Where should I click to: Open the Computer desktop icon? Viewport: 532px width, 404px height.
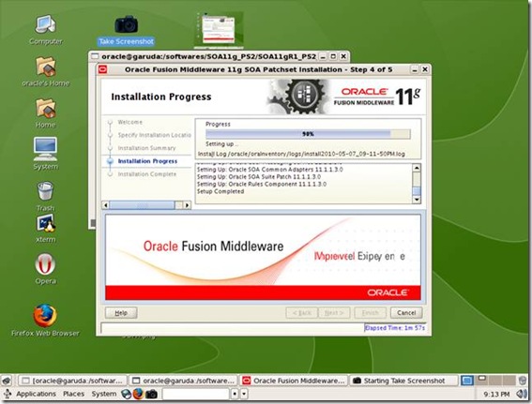pos(45,29)
